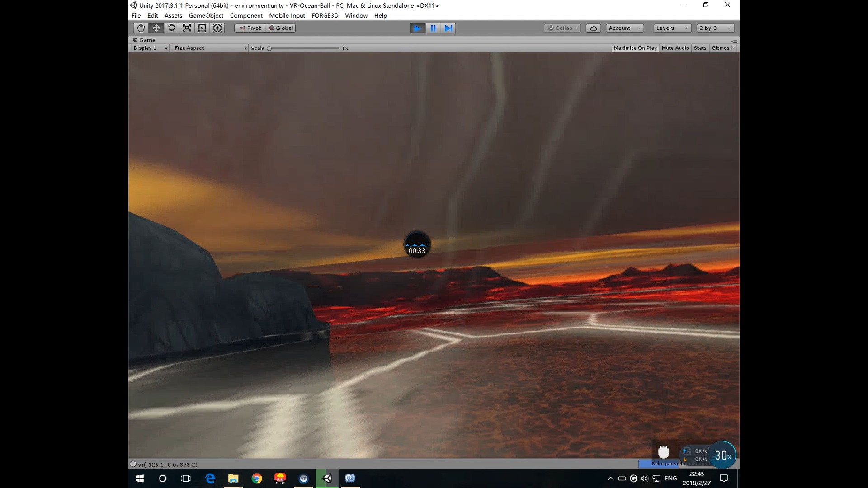Toggle Pivot/Center handle position

[250, 28]
